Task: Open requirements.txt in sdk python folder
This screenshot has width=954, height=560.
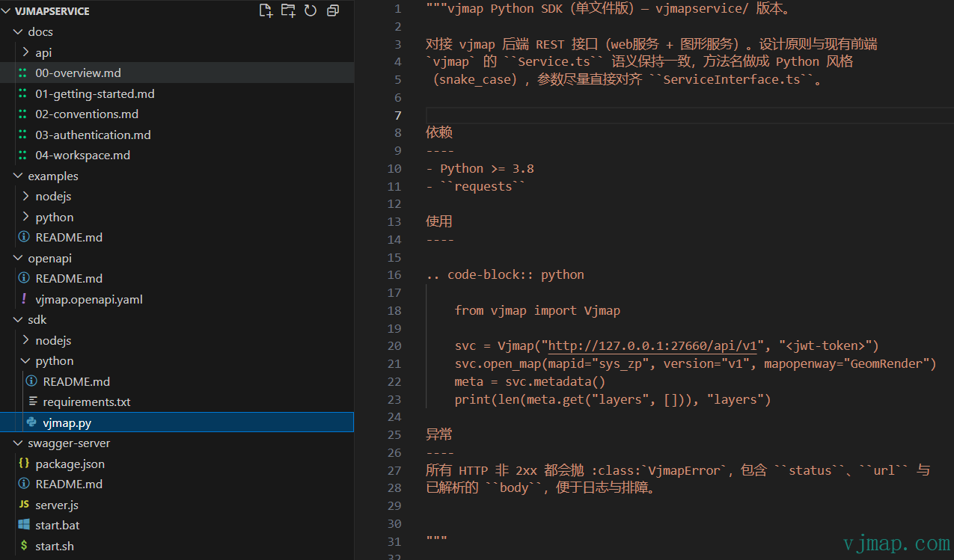Action: point(86,401)
